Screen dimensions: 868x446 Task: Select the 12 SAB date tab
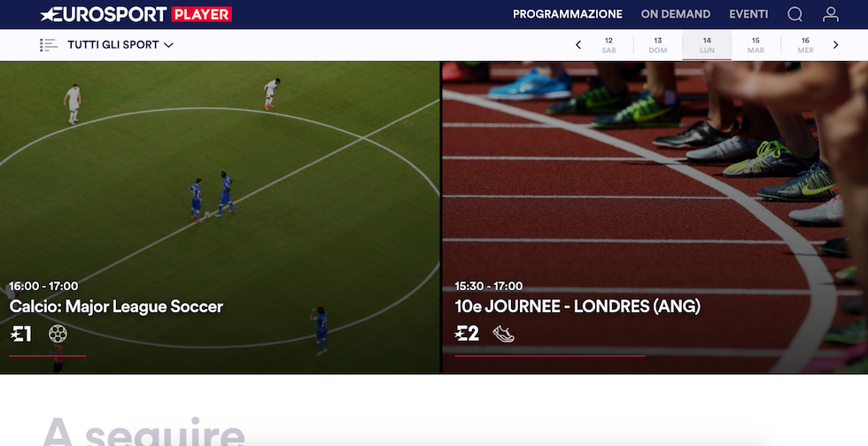click(608, 45)
